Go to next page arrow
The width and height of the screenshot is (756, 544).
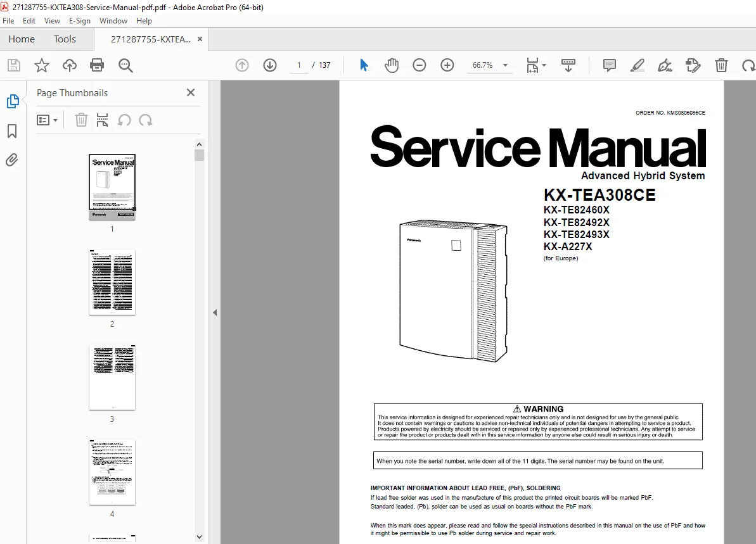point(270,65)
